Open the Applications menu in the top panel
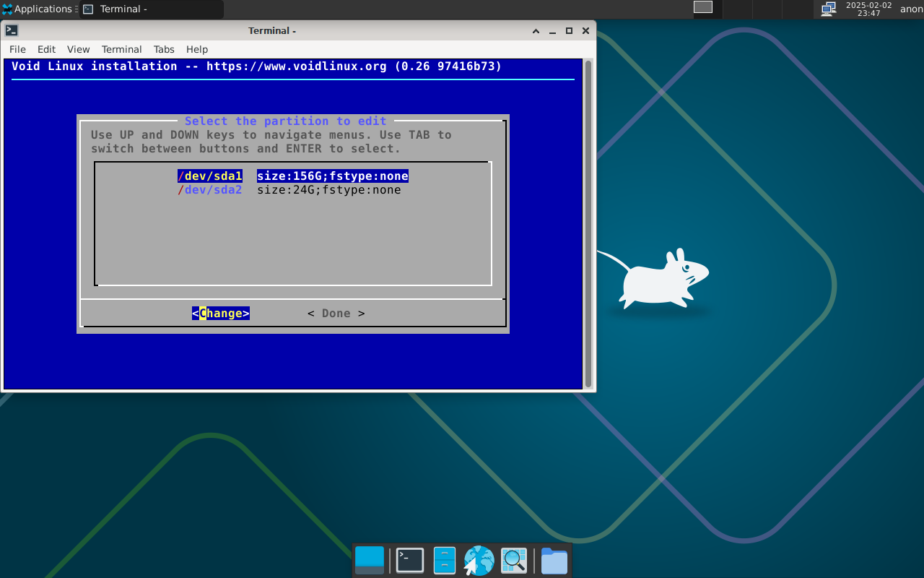The width and height of the screenshot is (924, 578). pyautogui.click(x=39, y=9)
